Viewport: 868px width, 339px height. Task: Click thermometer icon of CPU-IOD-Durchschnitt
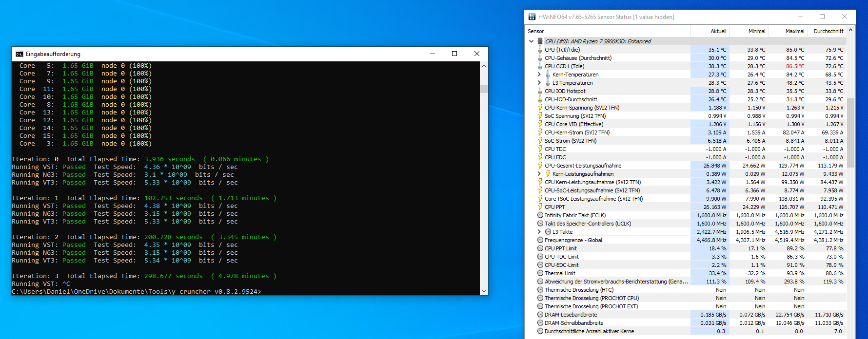(x=540, y=99)
